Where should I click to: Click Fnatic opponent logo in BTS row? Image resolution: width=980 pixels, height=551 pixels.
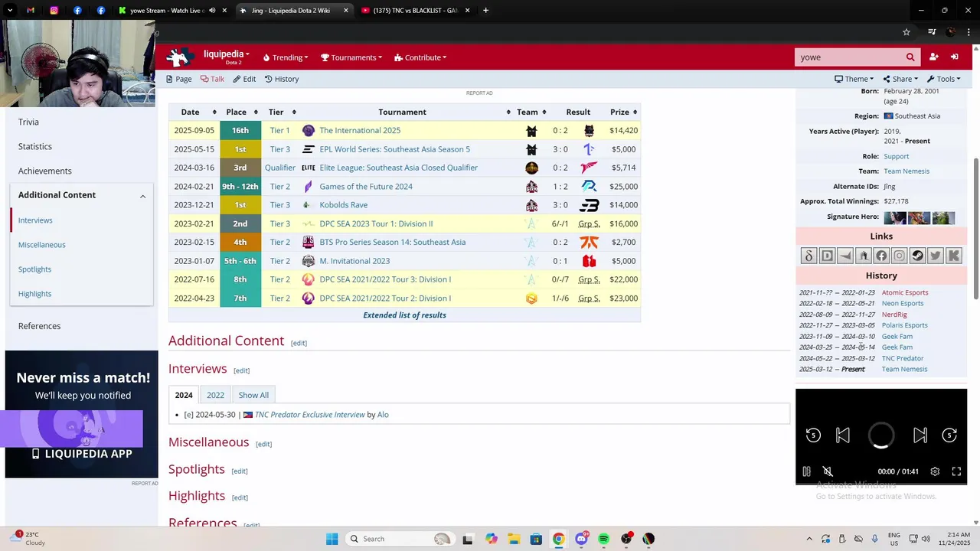(589, 243)
